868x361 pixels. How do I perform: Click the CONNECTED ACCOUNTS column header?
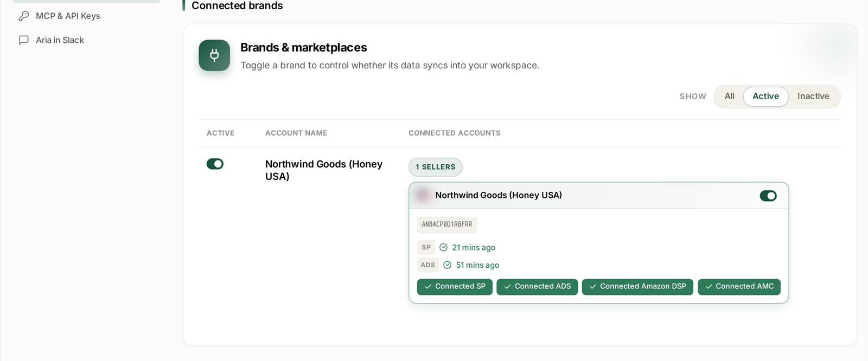tap(455, 133)
